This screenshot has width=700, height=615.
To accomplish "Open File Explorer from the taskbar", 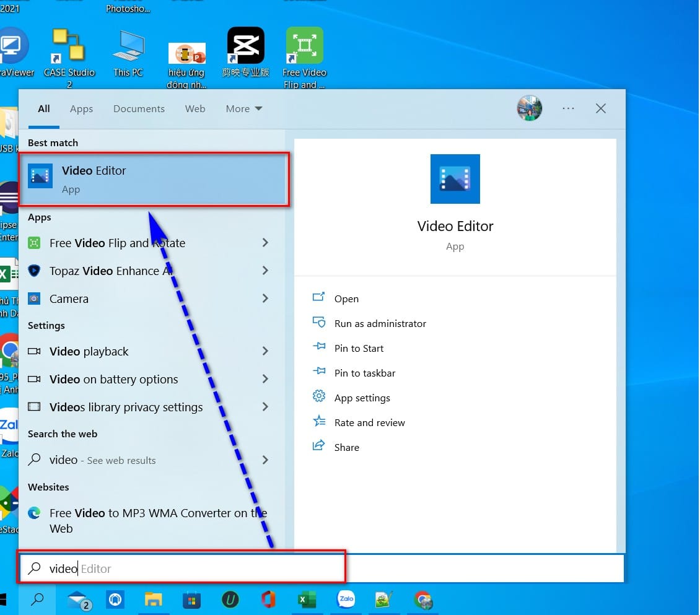I will pyautogui.click(x=153, y=600).
